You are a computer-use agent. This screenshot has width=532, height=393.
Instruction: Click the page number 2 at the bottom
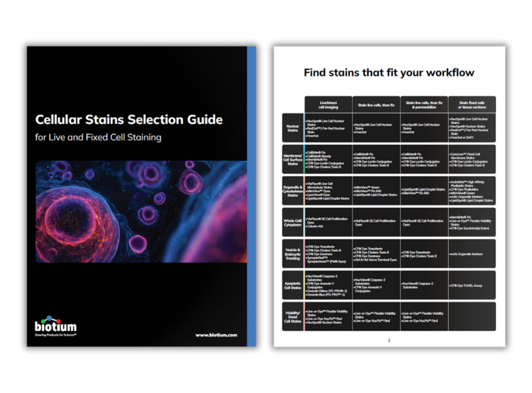pyautogui.click(x=389, y=340)
